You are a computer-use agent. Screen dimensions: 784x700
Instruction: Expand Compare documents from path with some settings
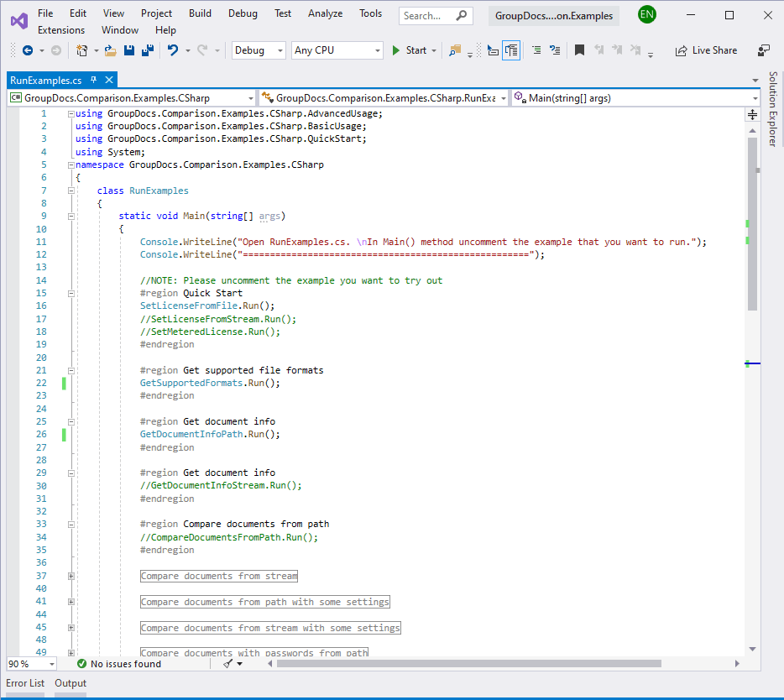pyautogui.click(x=71, y=602)
